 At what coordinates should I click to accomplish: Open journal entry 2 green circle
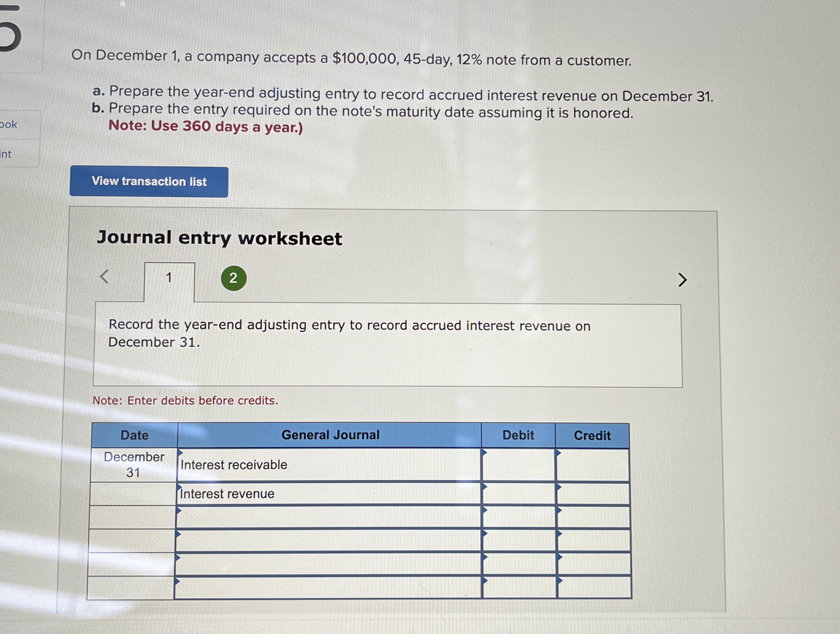pyautogui.click(x=234, y=278)
